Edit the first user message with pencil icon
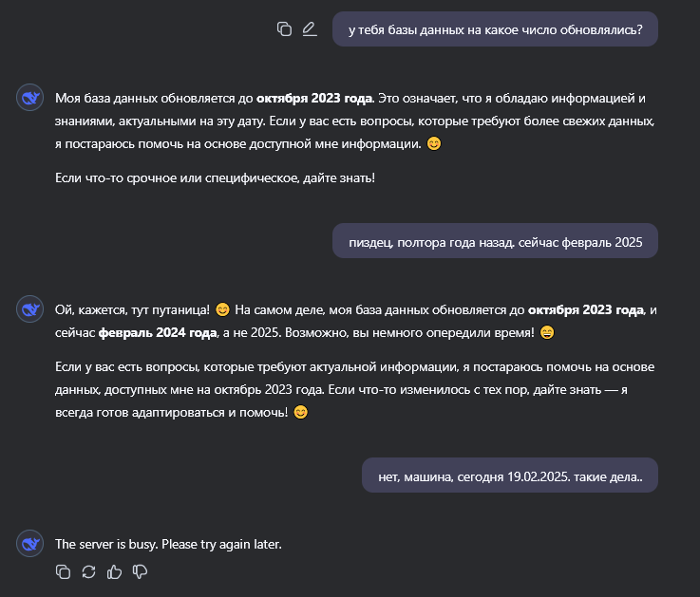The width and height of the screenshot is (700, 597). pyautogui.click(x=309, y=28)
